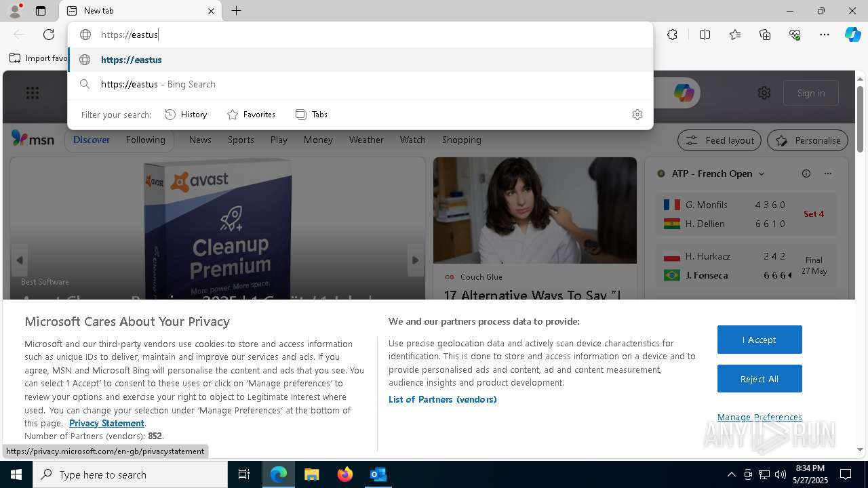Open the MSN apps grid icon
The width and height of the screenshot is (868, 488).
coord(33,94)
